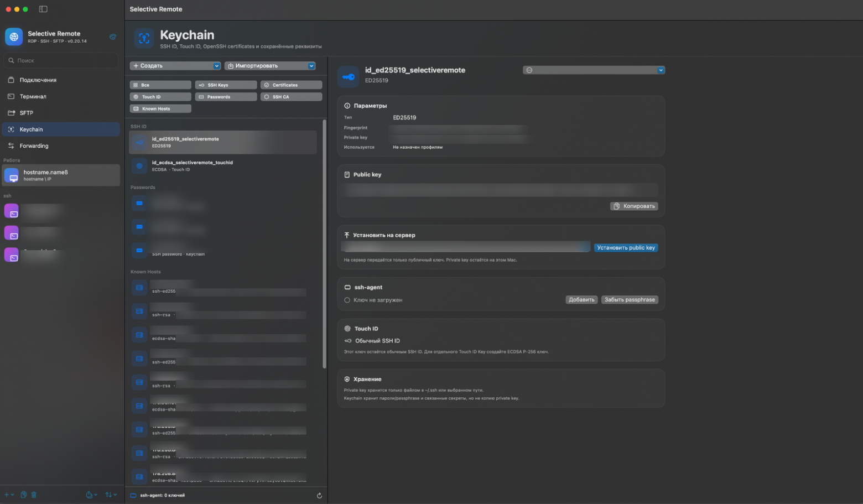Screen dimensions: 863x504
Task: Click the trash delete icon in sidebar footer
Action: (34, 495)
